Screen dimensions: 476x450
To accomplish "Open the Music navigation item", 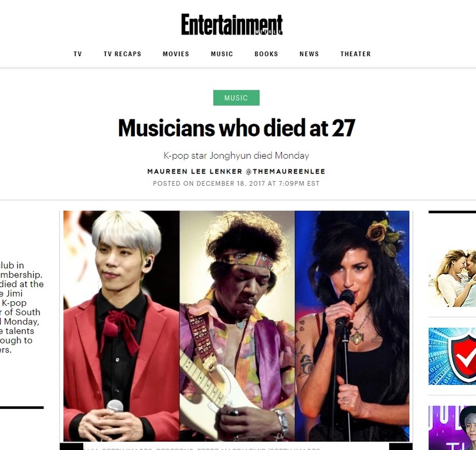I will [x=222, y=54].
